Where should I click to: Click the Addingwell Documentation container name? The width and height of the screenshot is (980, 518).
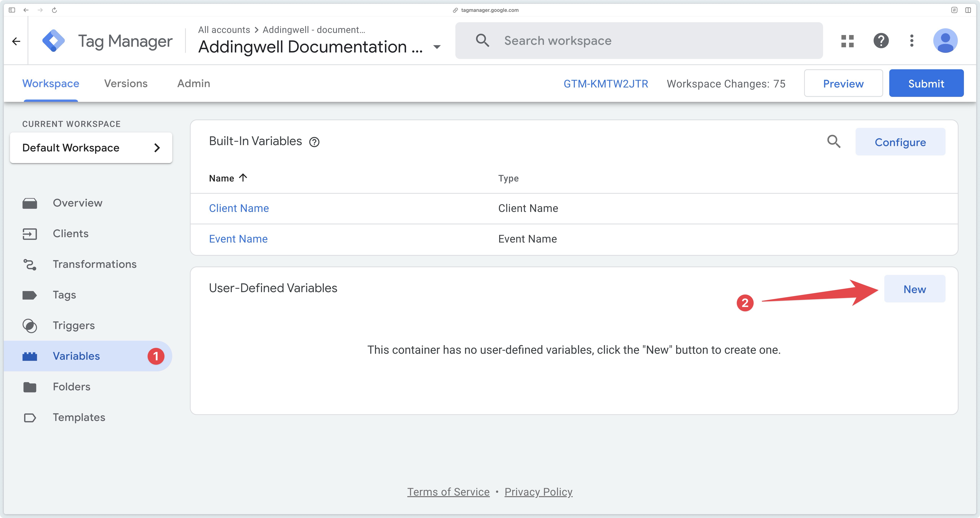[310, 47]
